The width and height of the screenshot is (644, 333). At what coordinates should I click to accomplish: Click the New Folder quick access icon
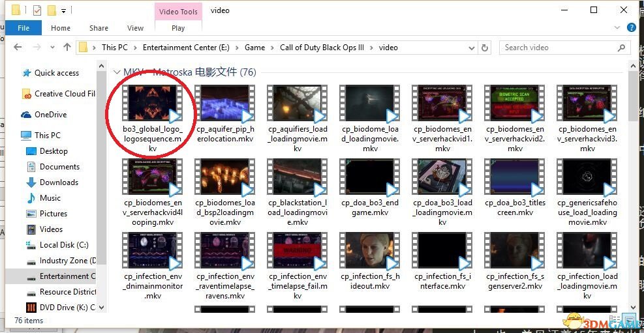point(52,10)
